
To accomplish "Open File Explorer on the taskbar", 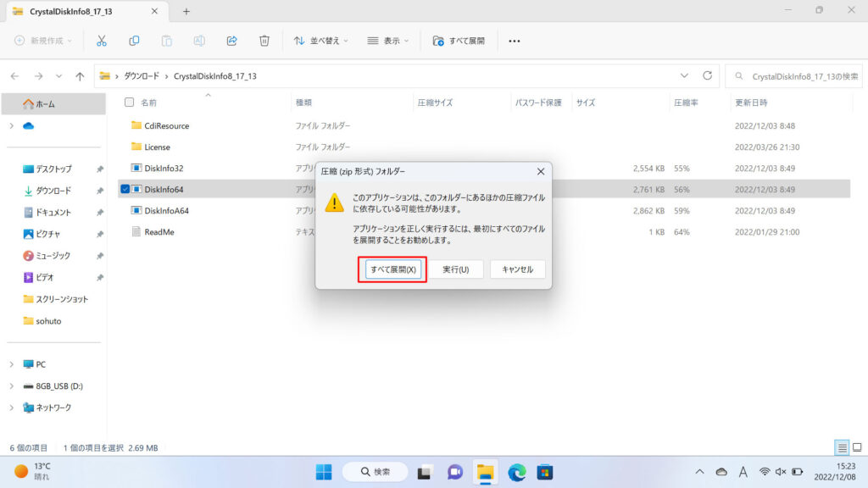I will coord(486,472).
